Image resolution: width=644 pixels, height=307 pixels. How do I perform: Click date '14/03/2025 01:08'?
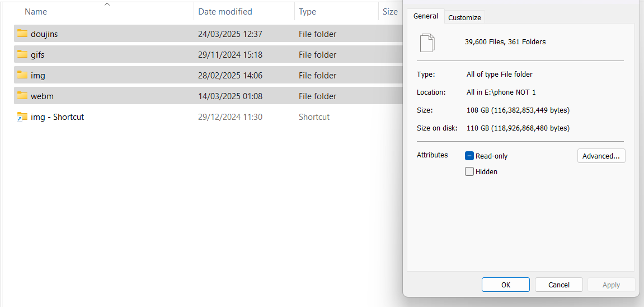(x=230, y=96)
